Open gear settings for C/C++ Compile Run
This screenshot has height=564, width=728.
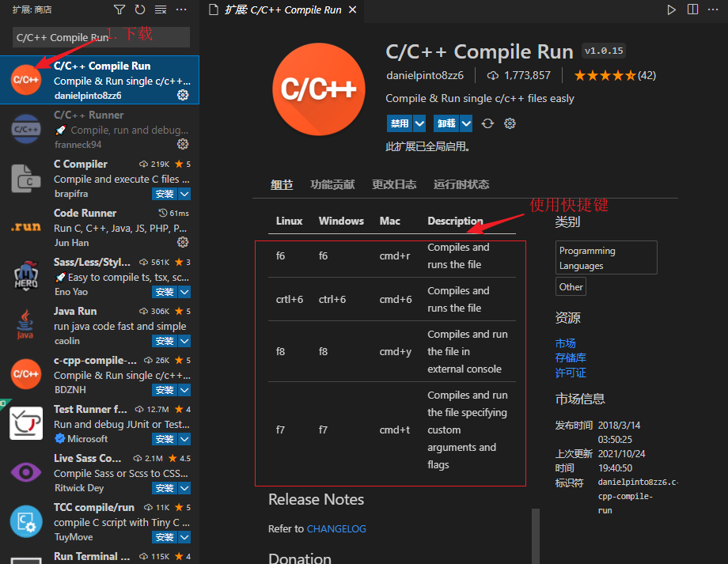tap(183, 95)
